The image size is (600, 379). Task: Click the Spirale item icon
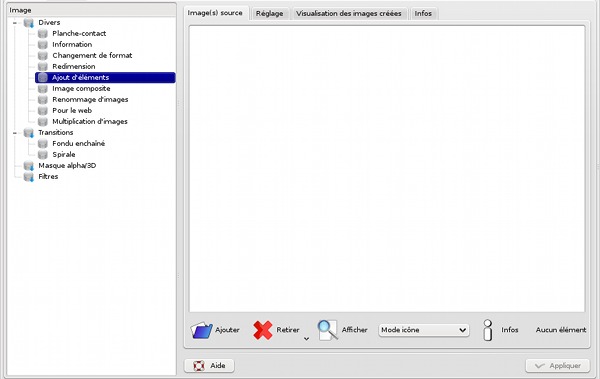(x=43, y=155)
